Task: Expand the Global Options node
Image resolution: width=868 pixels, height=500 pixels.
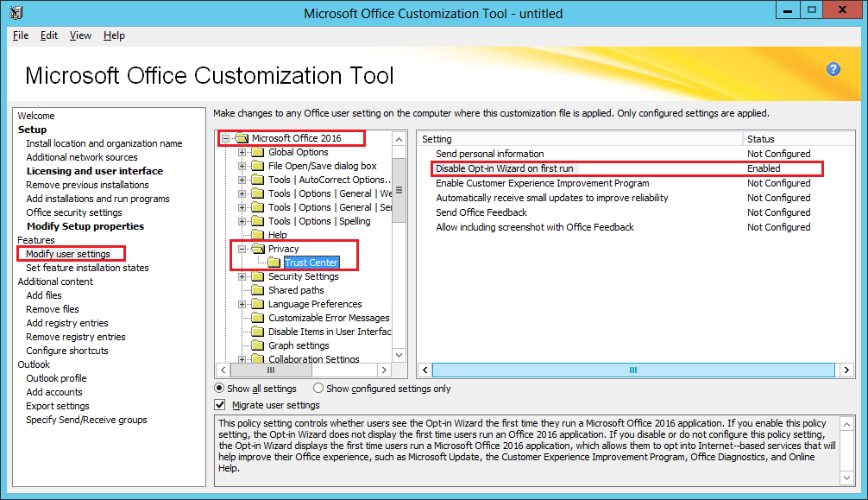Action: 242,153
